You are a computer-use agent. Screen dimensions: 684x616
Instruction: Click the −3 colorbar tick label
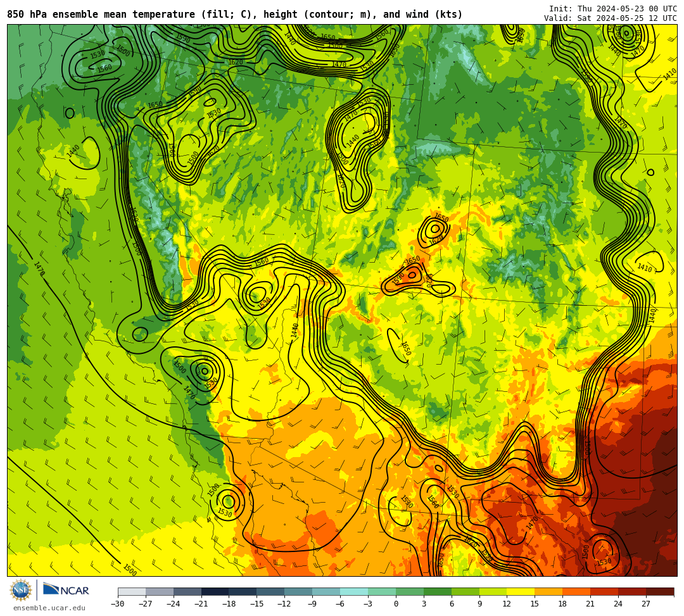click(368, 604)
